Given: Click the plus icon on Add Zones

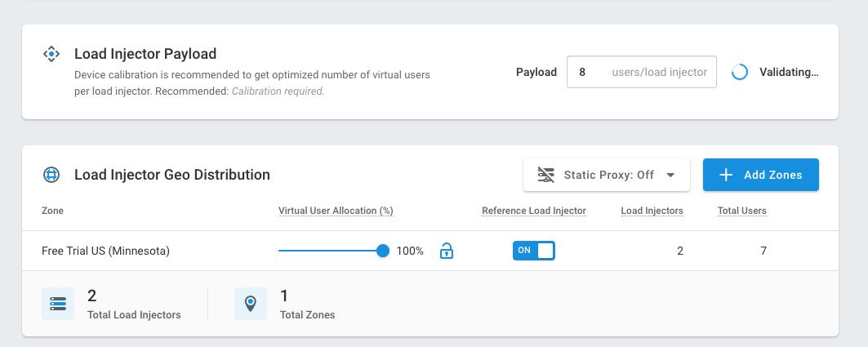Looking at the screenshot, I should click(x=726, y=175).
